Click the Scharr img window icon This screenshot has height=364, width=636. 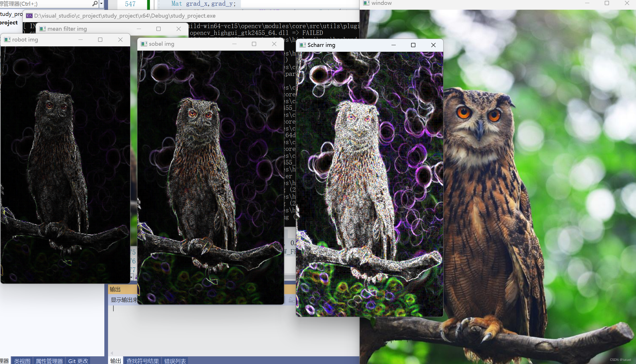303,45
